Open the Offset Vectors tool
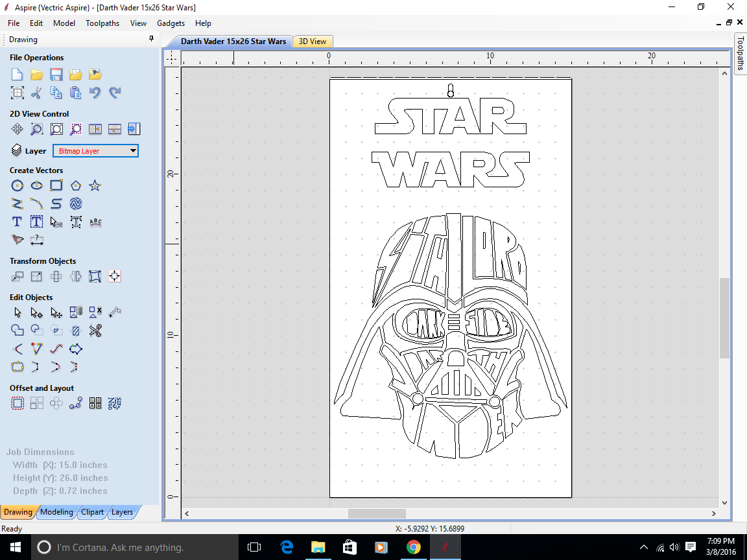This screenshot has width=747, height=560. (18, 402)
